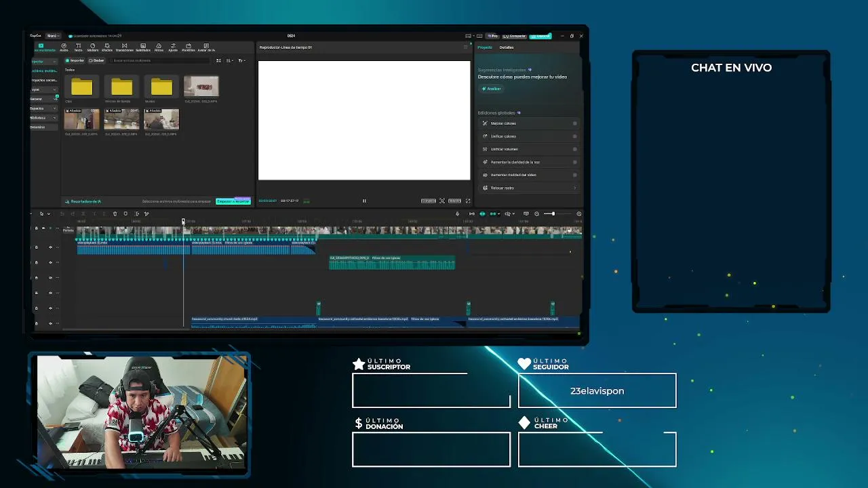Toggle Unificar colores switch
This screenshot has height=488, width=868.
tap(574, 136)
